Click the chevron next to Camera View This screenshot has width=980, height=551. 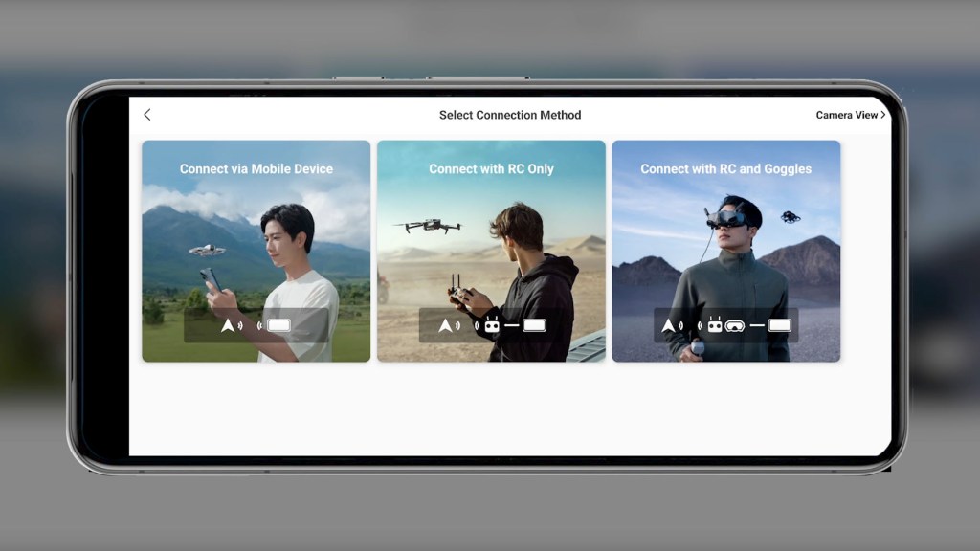click(882, 115)
